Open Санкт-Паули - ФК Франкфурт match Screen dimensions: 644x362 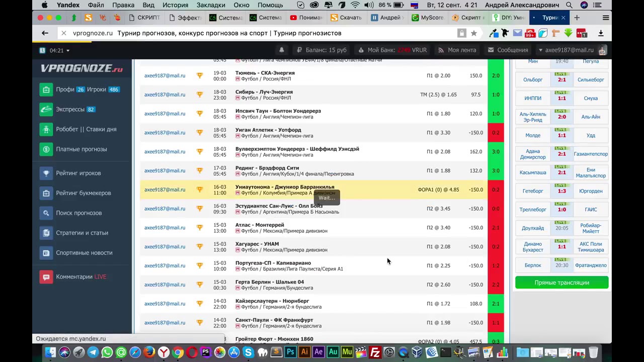coord(274,320)
